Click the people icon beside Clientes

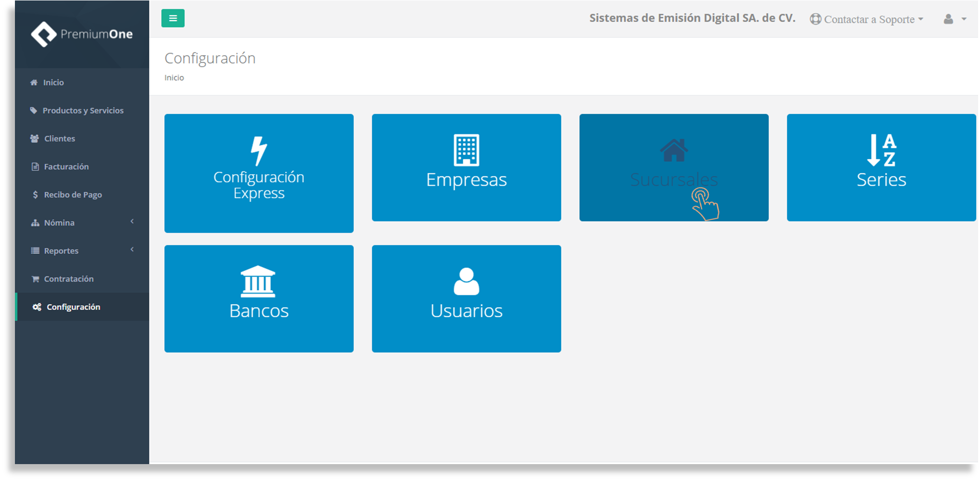click(34, 139)
